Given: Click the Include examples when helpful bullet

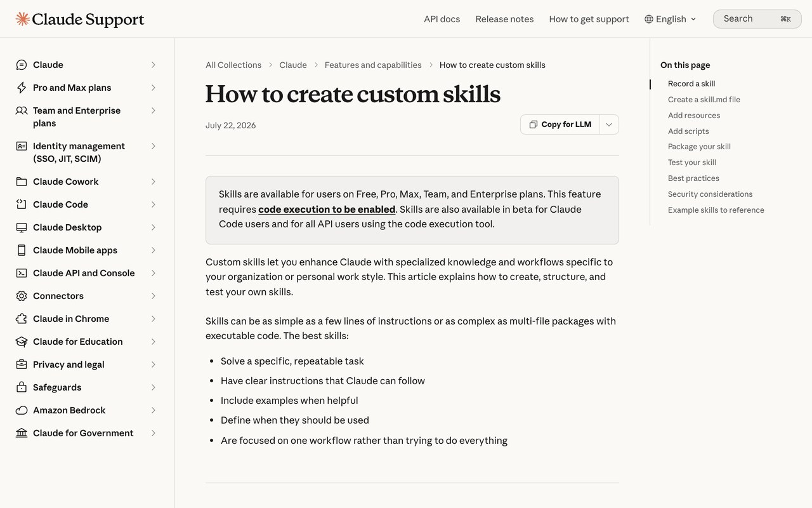Looking at the screenshot, I should click(289, 401).
